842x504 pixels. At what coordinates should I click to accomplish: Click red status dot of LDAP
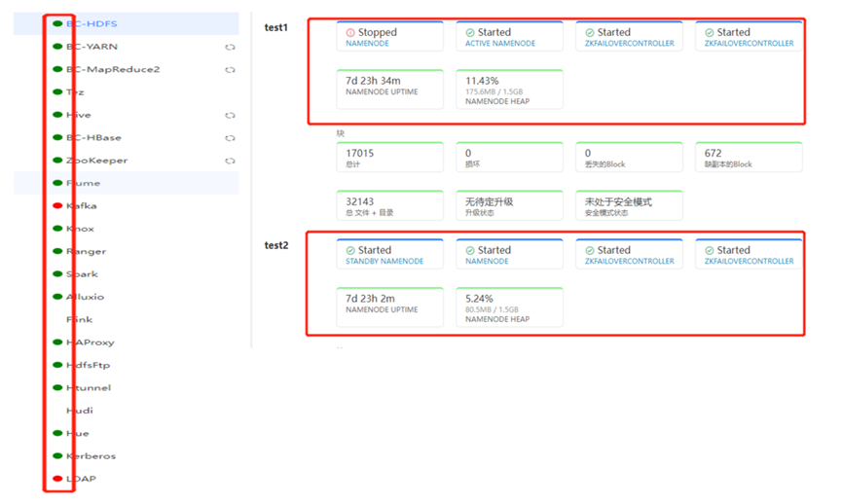(57, 479)
